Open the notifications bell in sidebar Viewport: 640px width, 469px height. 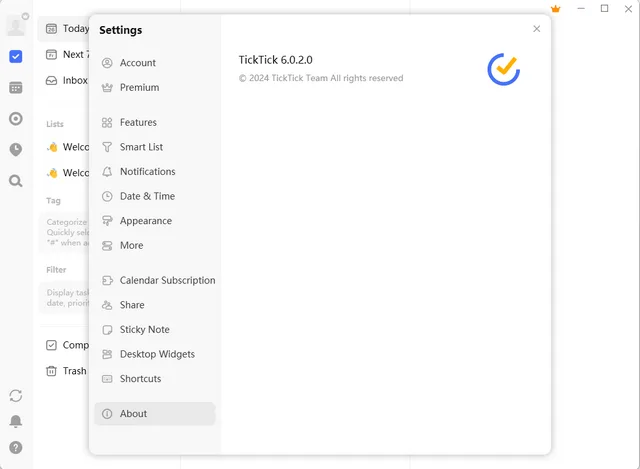[16, 421]
